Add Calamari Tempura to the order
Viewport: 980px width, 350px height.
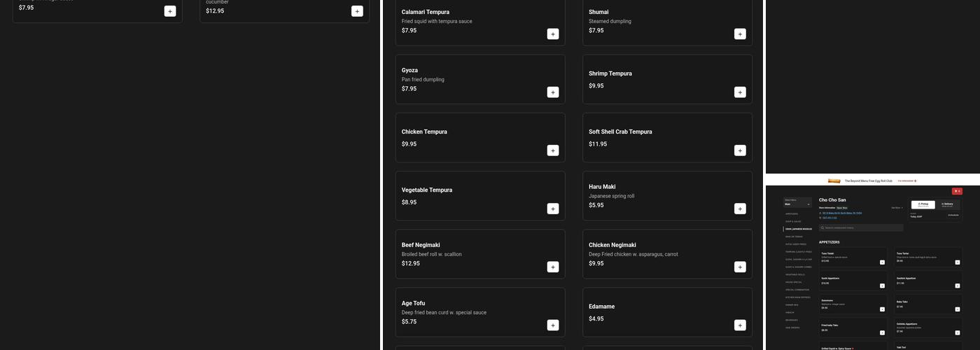[x=553, y=34]
